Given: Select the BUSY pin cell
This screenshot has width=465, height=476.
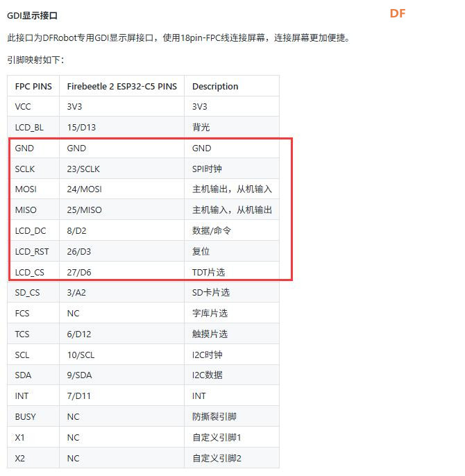Looking at the screenshot, I should click(x=25, y=416).
